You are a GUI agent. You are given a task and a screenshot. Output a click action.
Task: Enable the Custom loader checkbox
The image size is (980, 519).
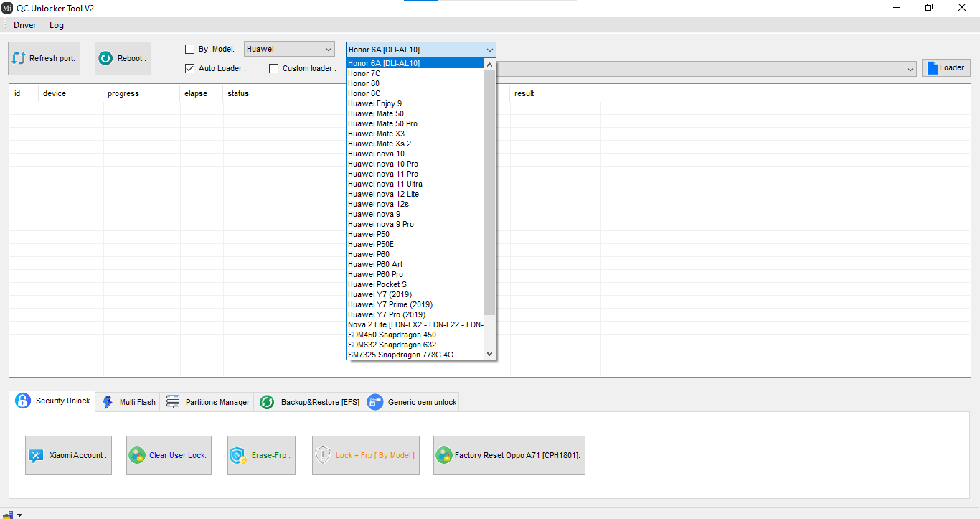273,68
